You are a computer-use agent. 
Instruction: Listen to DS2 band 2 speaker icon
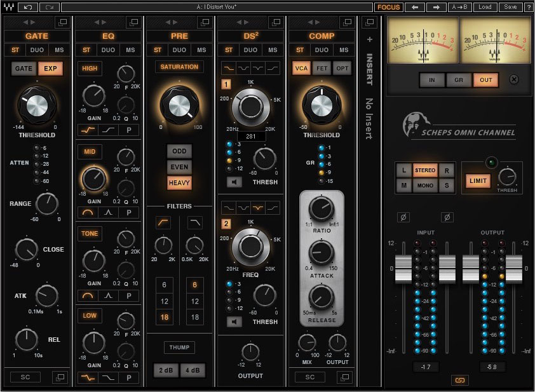click(234, 321)
